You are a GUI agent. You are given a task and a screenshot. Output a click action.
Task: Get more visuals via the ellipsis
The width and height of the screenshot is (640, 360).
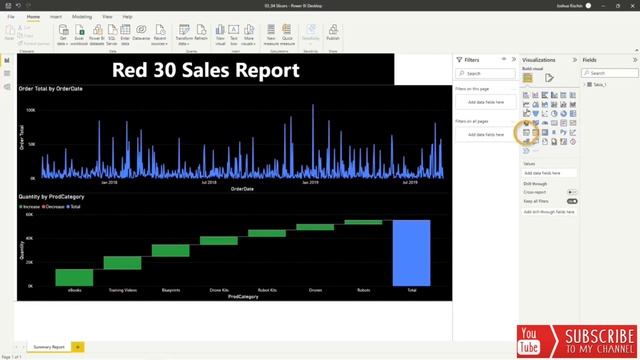[536, 151]
